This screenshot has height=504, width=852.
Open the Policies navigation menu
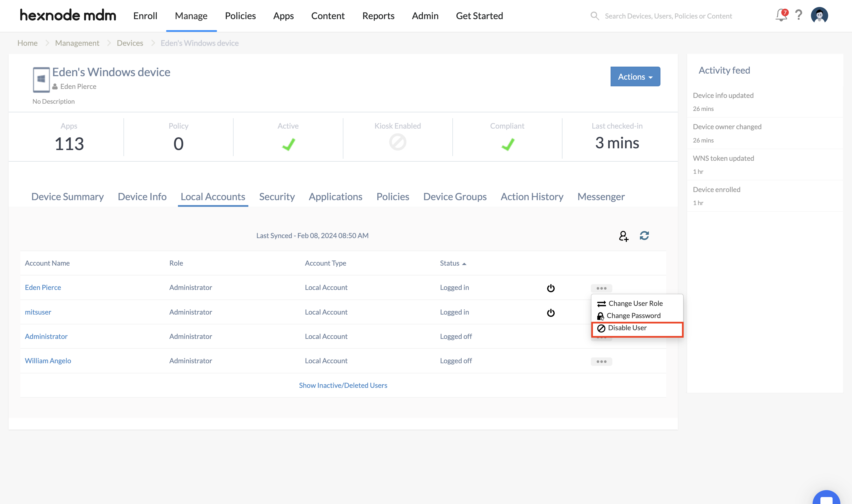240,16
